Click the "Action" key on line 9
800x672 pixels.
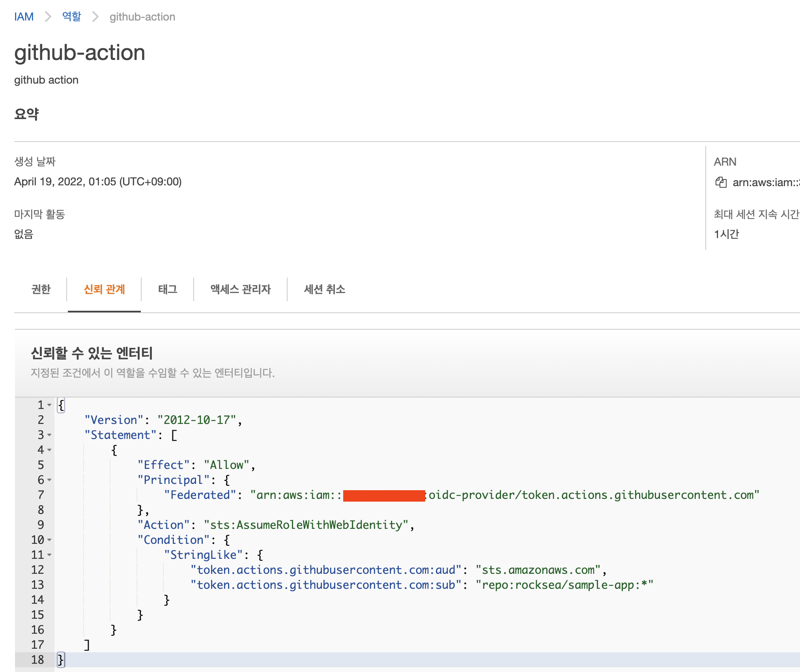[x=163, y=525]
